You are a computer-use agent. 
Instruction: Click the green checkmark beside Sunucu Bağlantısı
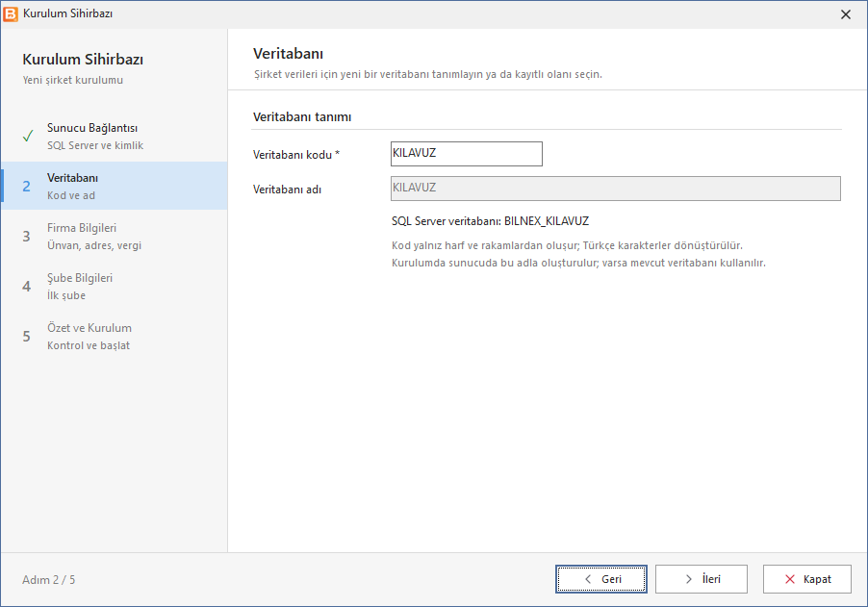[28, 136]
